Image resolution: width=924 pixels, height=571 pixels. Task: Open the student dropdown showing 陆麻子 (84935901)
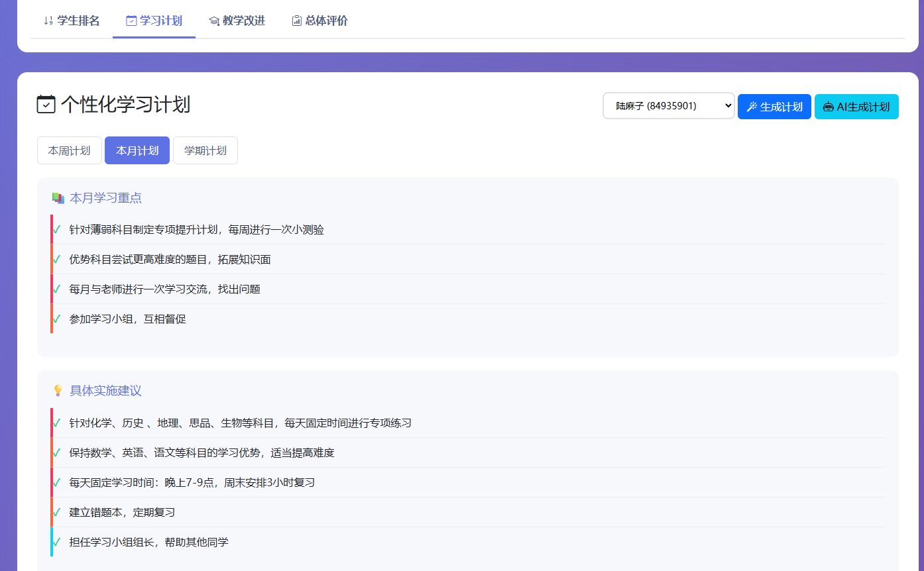668,106
